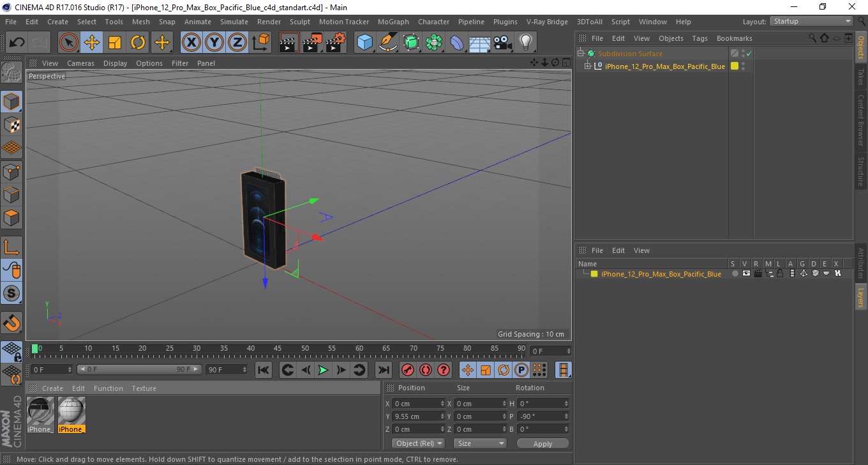Click the P rotation field -90°
This screenshot has width=868, height=465.
(542, 416)
